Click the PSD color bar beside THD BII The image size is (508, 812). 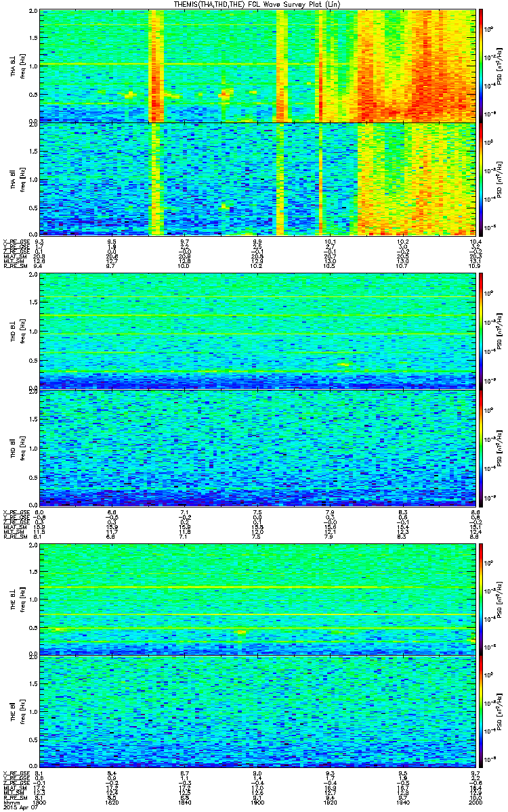pyautogui.click(x=482, y=447)
